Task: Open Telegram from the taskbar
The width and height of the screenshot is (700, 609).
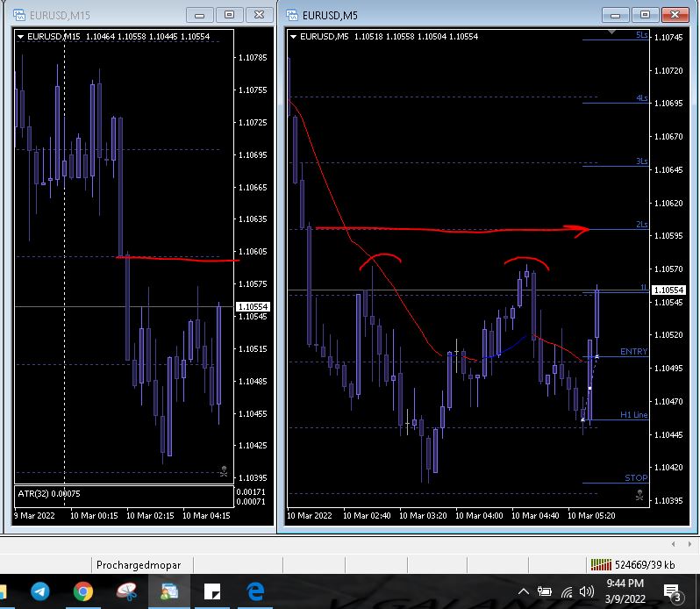Action: pyautogui.click(x=40, y=591)
